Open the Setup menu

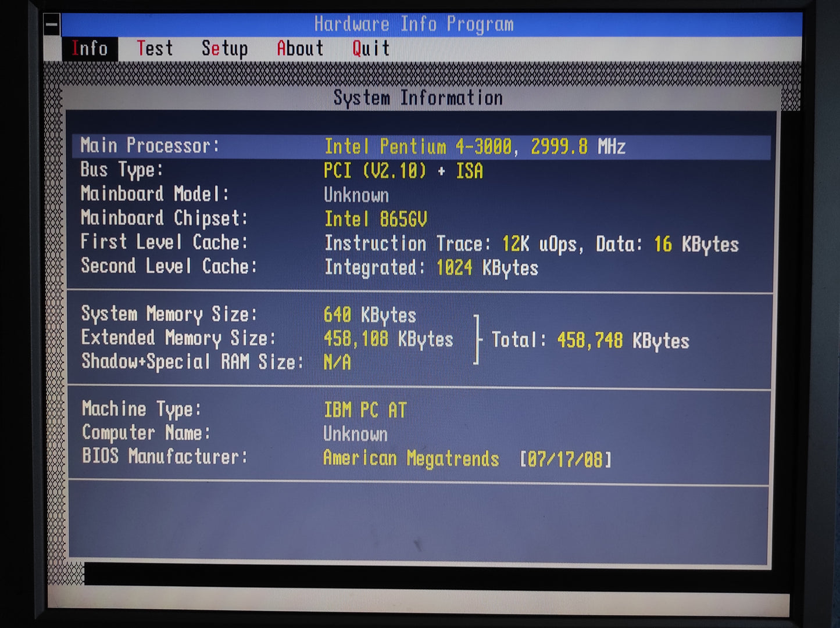(x=224, y=49)
